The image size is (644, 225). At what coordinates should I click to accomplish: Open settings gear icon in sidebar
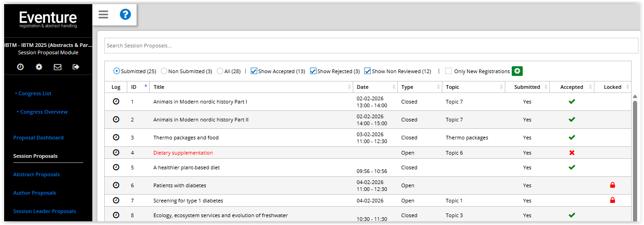click(39, 67)
